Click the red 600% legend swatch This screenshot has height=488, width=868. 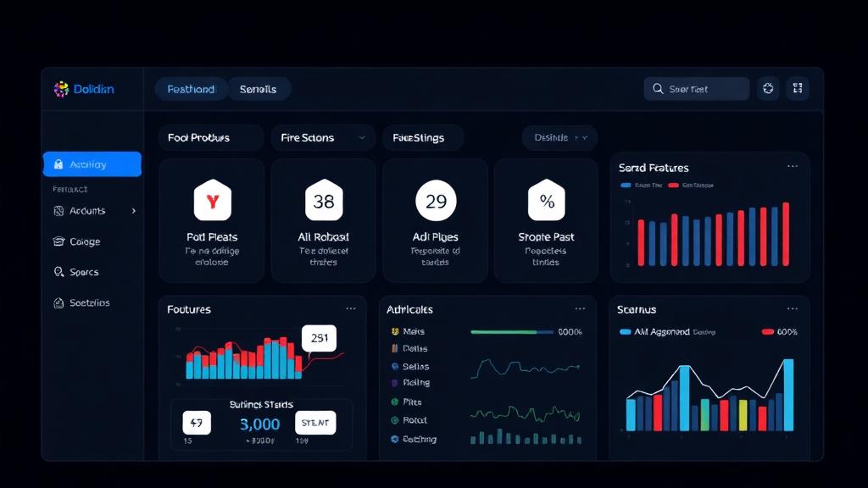click(767, 332)
